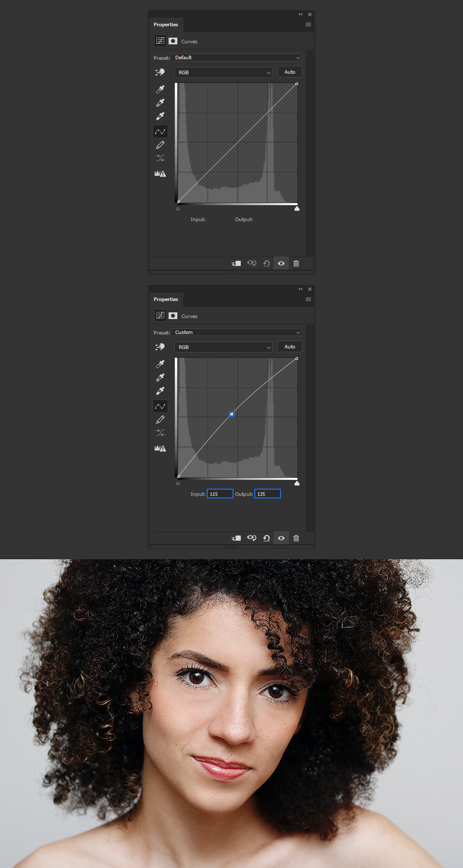Select the Properties tab in top panel
This screenshot has width=463, height=868.
tap(166, 25)
